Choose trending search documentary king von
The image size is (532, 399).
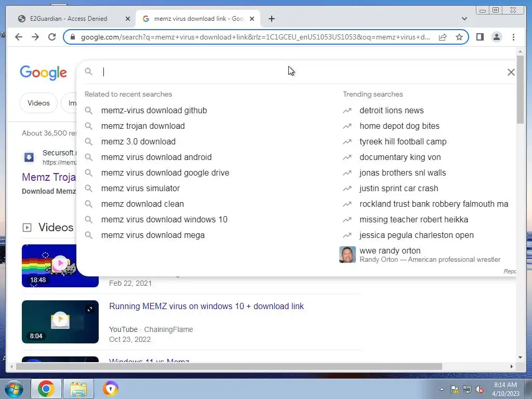[400, 157]
